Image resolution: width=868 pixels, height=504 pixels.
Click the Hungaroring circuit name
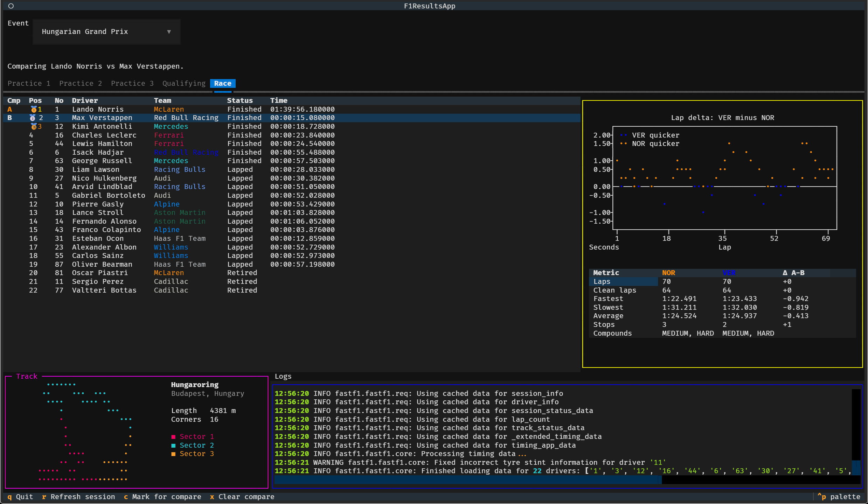(x=195, y=385)
